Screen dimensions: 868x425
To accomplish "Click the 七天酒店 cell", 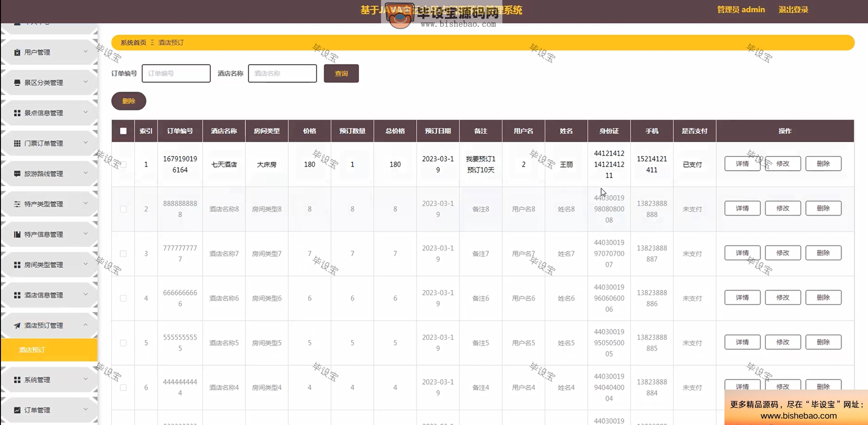I will pos(224,164).
